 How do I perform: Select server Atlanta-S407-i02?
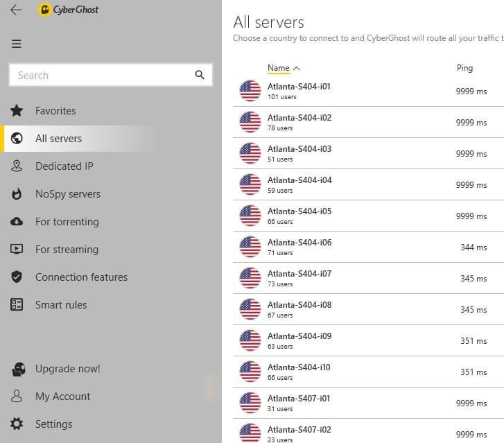pyautogui.click(x=368, y=431)
